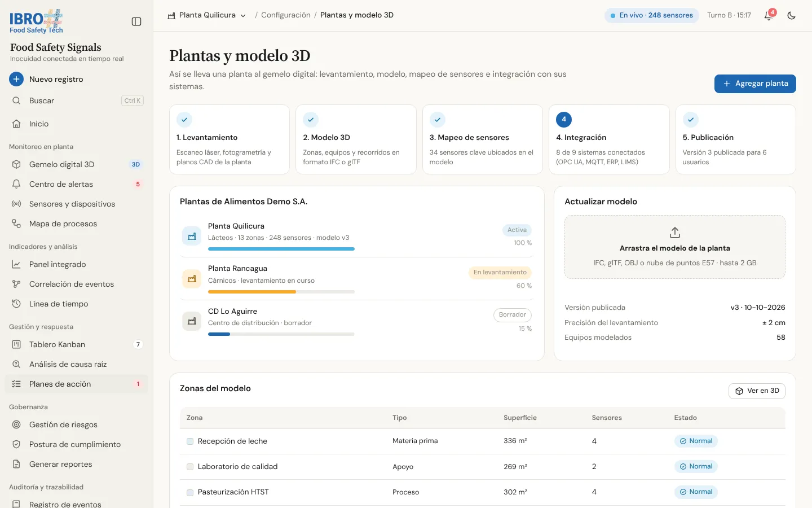Collapse the sidebar with the panel icon
This screenshot has height=508, width=812.
point(136,21)
